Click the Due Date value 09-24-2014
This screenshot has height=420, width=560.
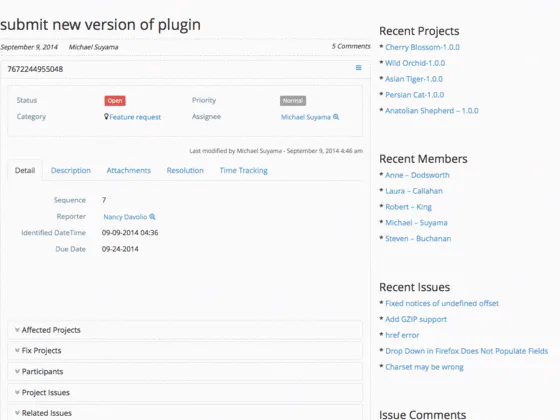click(120, 249)
